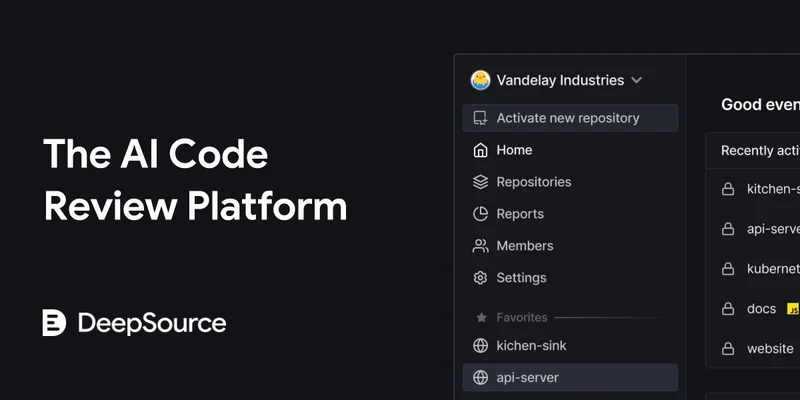The image size is (800, 400).
Task: Open the website repository in recent list
Action: click(x=770, y=349)
